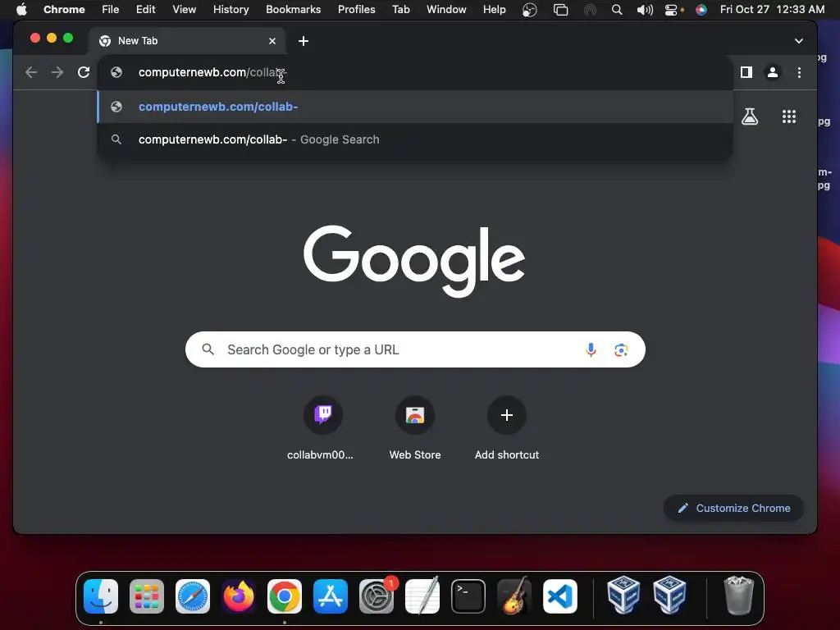Open Trash from the Dock
This screenshot has height=630, width=840.
click(739, 596)
